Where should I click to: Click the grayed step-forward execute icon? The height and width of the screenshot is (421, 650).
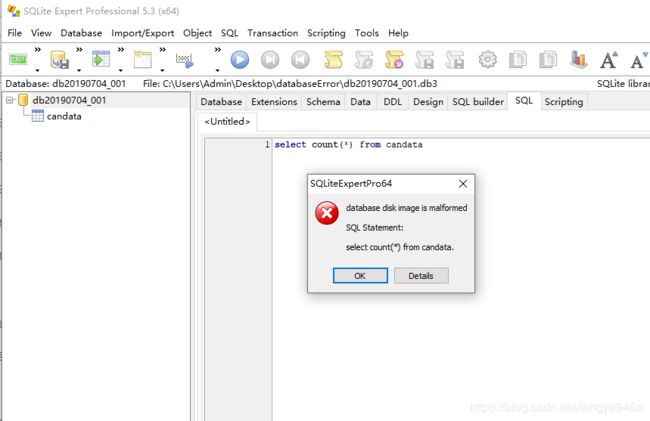[x=270, y=60]
